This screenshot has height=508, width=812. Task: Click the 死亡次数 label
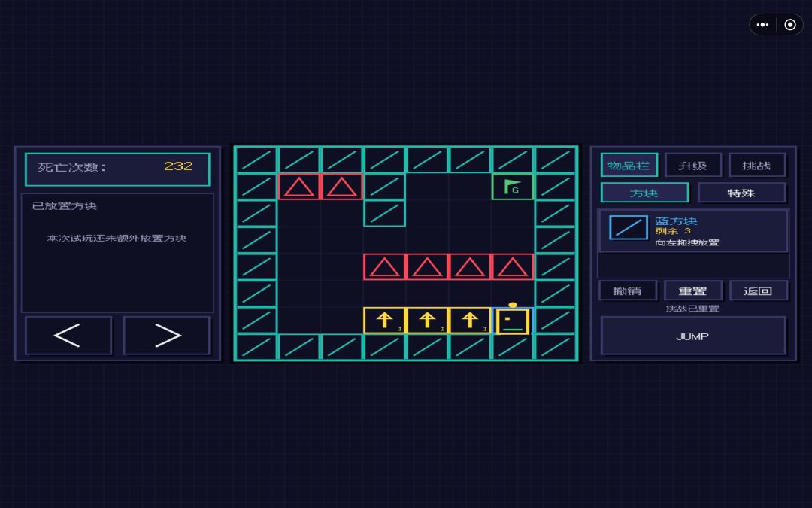point(72,167)
